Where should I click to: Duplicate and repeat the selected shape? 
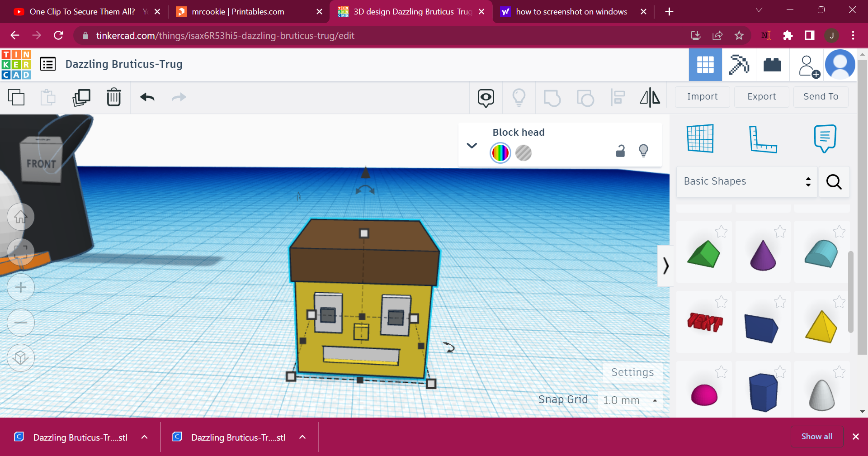[x=81, y=97]
